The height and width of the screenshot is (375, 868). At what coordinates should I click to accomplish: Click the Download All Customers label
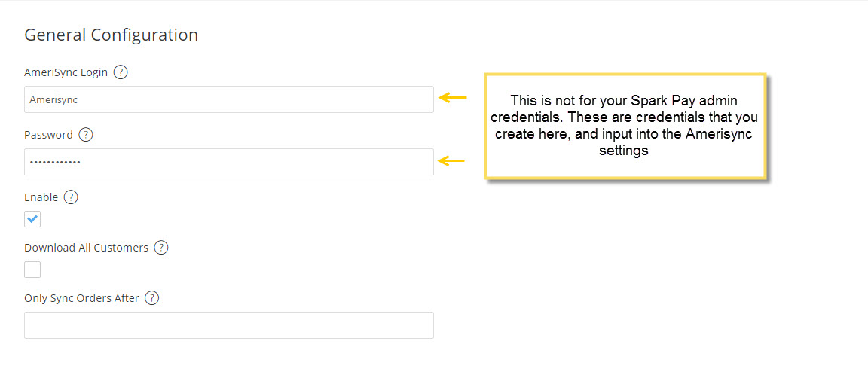pos(87,248)
